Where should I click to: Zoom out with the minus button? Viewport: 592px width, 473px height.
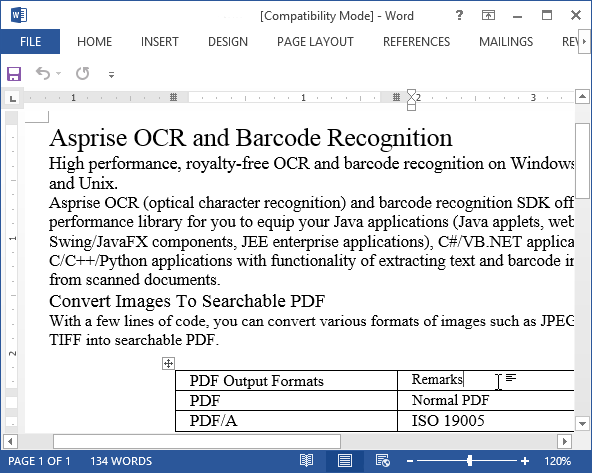pyautogui.click(x=410, y=461)
